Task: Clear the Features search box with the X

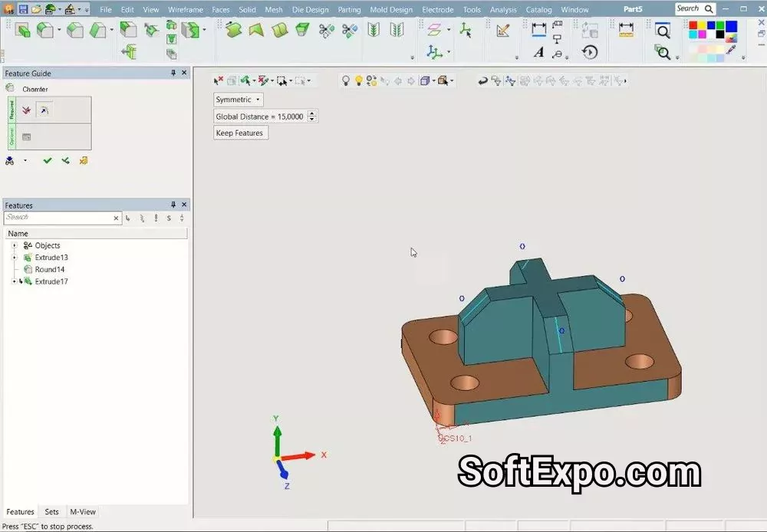Action: point(115,218)
